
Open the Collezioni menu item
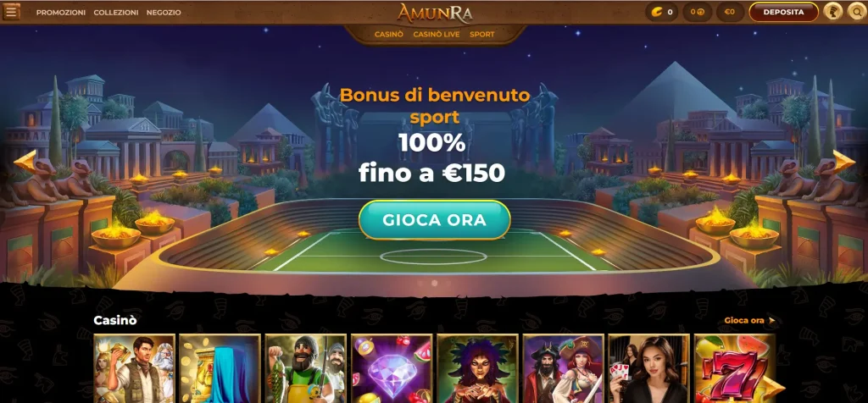(x=116, y=12)
